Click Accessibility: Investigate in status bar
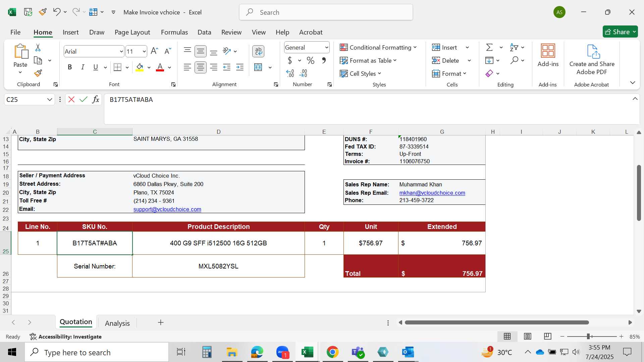The height and width of the screenshot is (362, 644). point(65,337)
